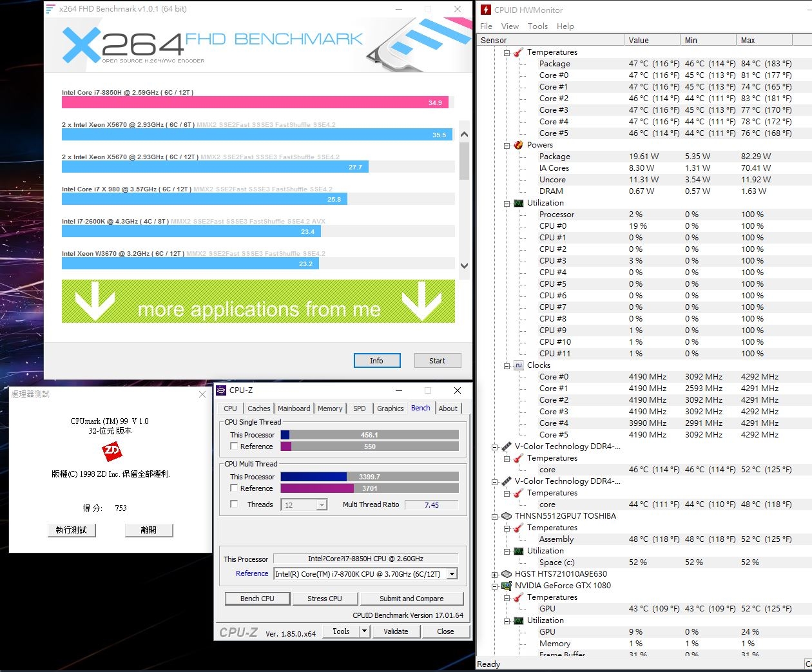812x672 pixels.
Task: Click the Utilization icon above the GPU 9 % row
Action: click(x=518, y=620)
